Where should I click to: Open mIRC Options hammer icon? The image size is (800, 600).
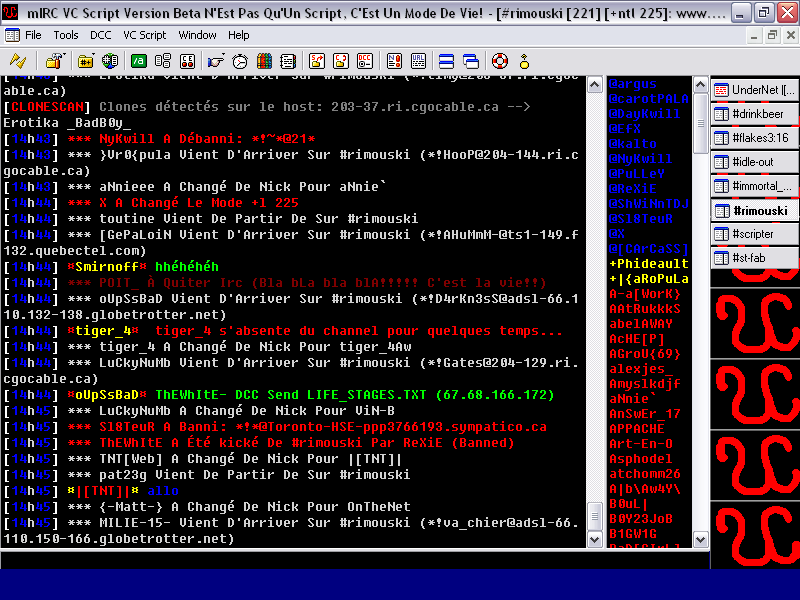point(55,61)
